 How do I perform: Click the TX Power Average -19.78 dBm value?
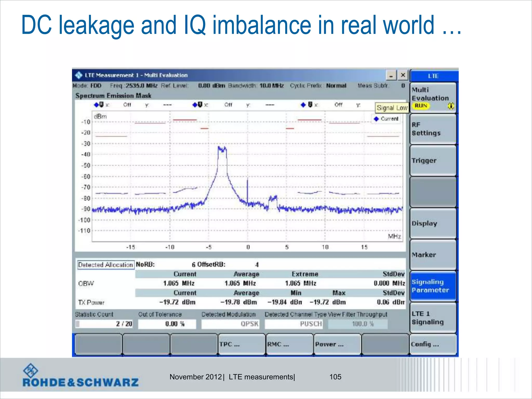238,302
